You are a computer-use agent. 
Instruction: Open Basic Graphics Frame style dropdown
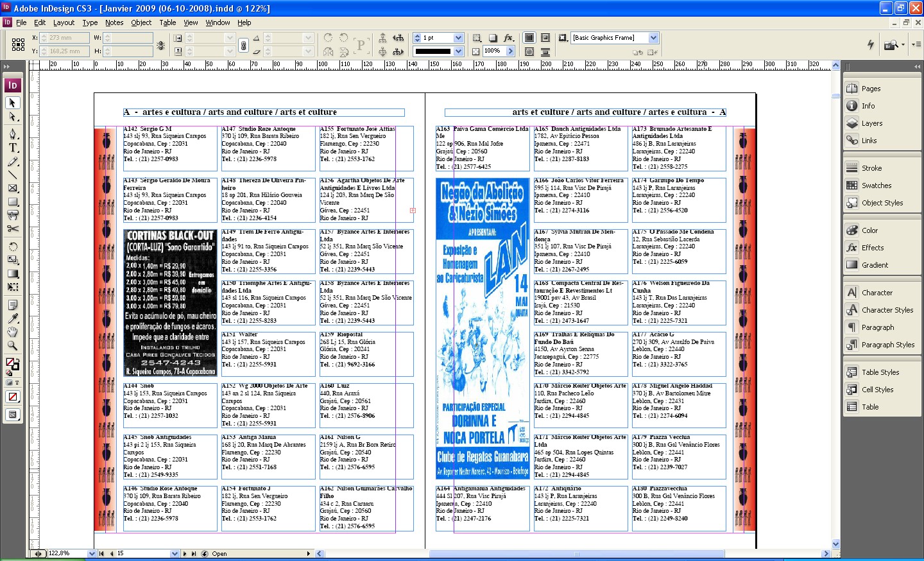[653, 38]
